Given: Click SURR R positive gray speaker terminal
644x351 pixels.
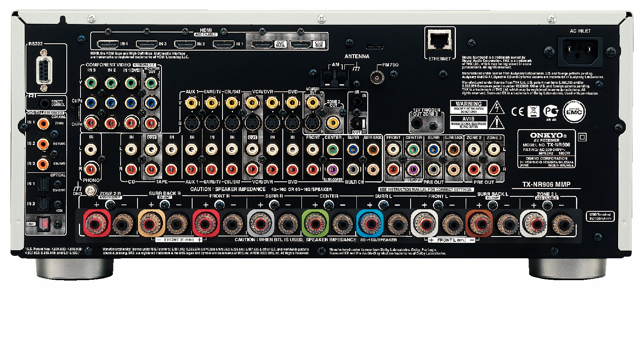Looking at the screenshot, I should click(x=261, y=224).
